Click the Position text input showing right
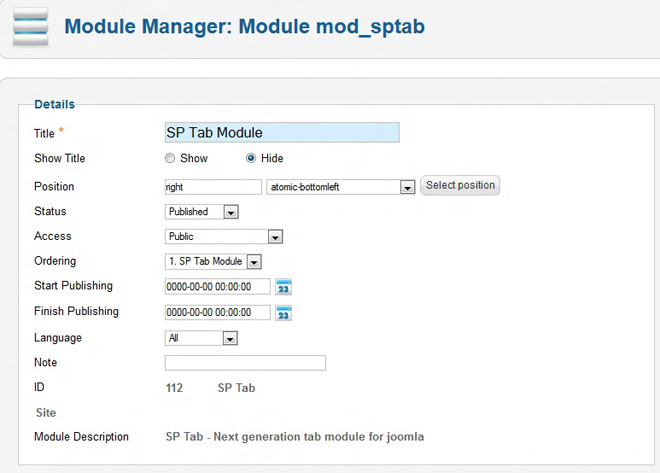Screen dimensions: 660x473 pos(212,187)
